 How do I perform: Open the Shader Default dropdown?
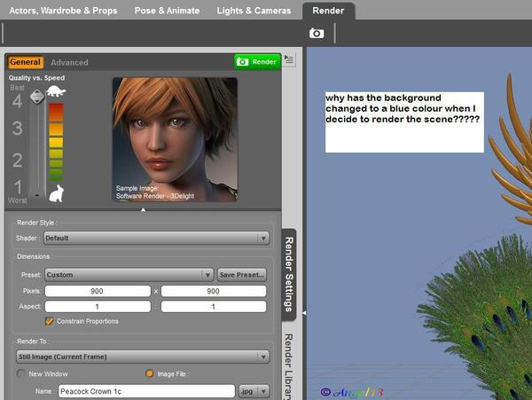pyautogui.click(x=157, y=238)
